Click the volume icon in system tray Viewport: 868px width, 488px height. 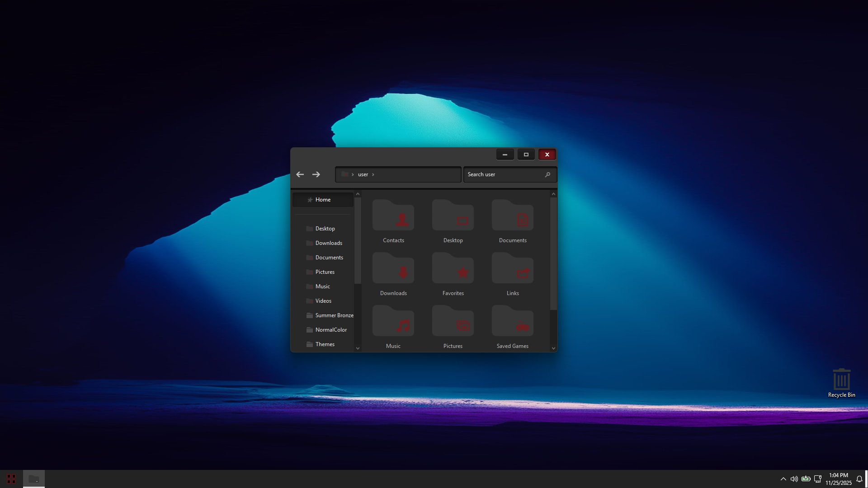[794, 479]
